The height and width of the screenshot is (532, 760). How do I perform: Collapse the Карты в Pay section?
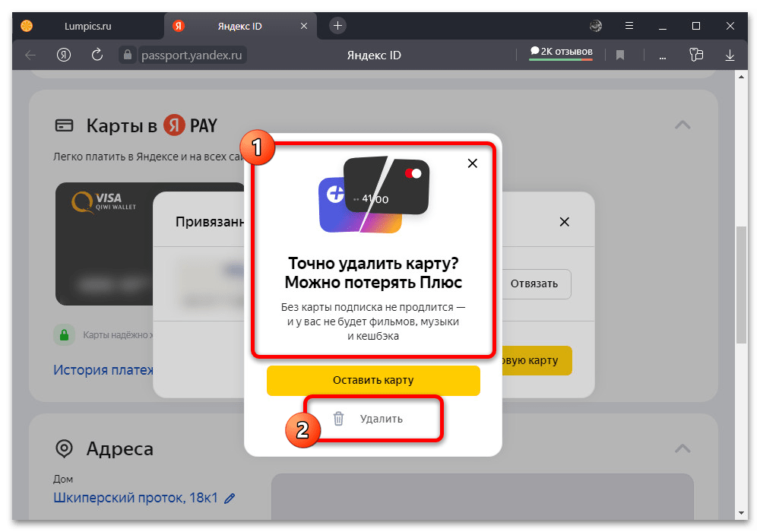point(682,125)
